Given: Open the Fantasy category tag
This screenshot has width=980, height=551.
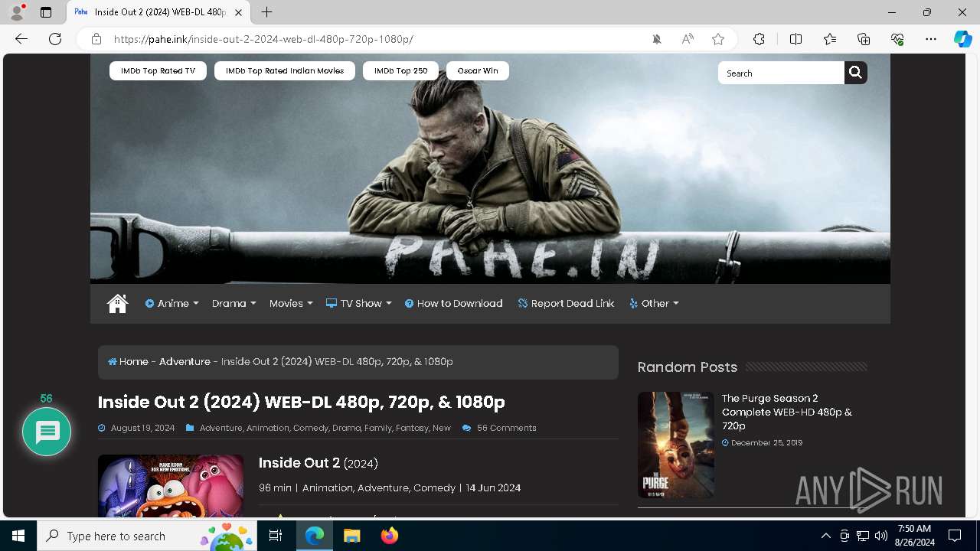Looking at the screenshot, I should (412, 428).
